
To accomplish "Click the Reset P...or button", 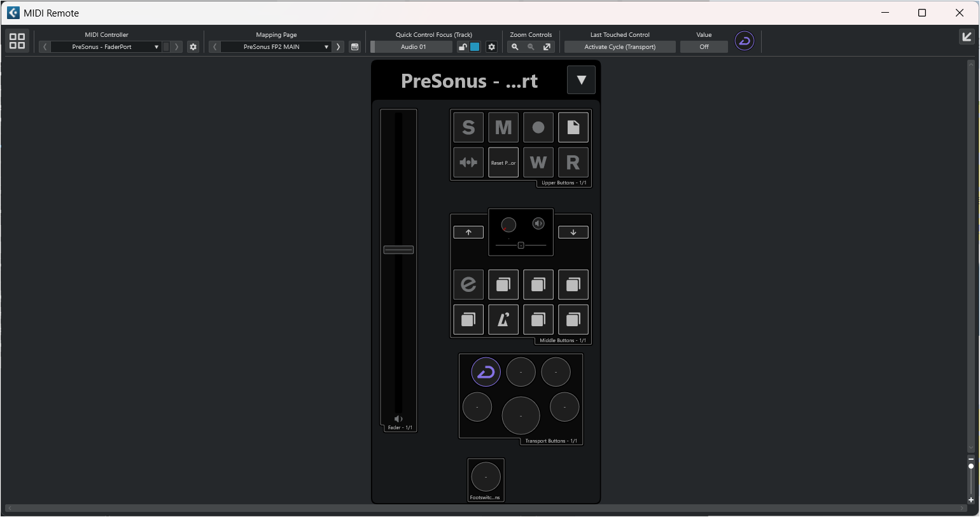I will pyautogui.click(x=503, y=163).
